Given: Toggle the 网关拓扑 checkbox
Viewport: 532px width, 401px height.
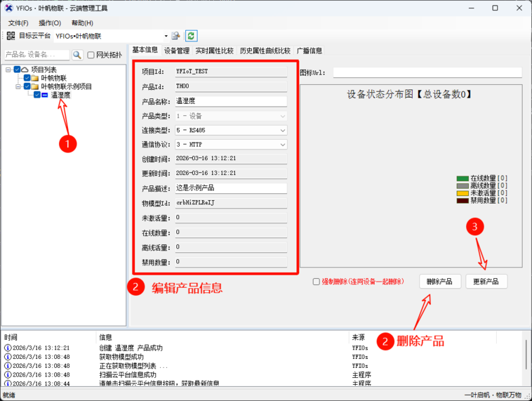Looking at the screenshot, I should coord(91,55).
